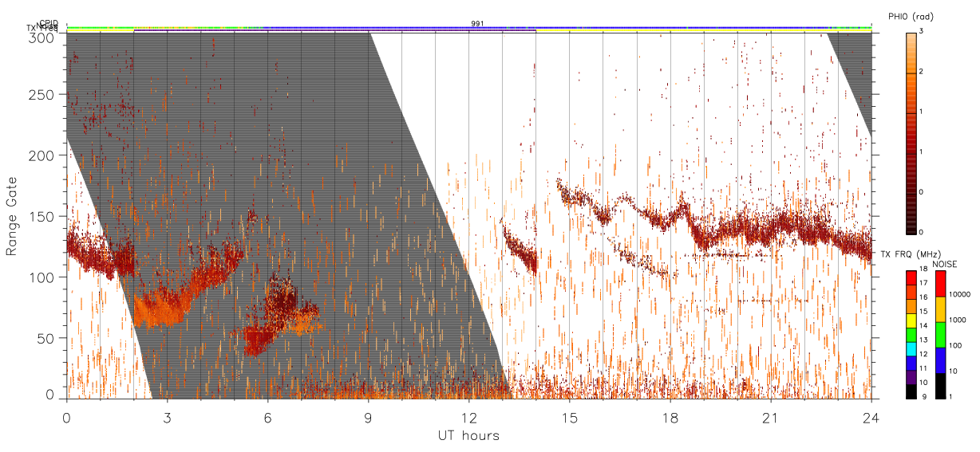Click the 'NOISE' legend title above the noise colorbar
980x452 pixels.
(944, 263)
